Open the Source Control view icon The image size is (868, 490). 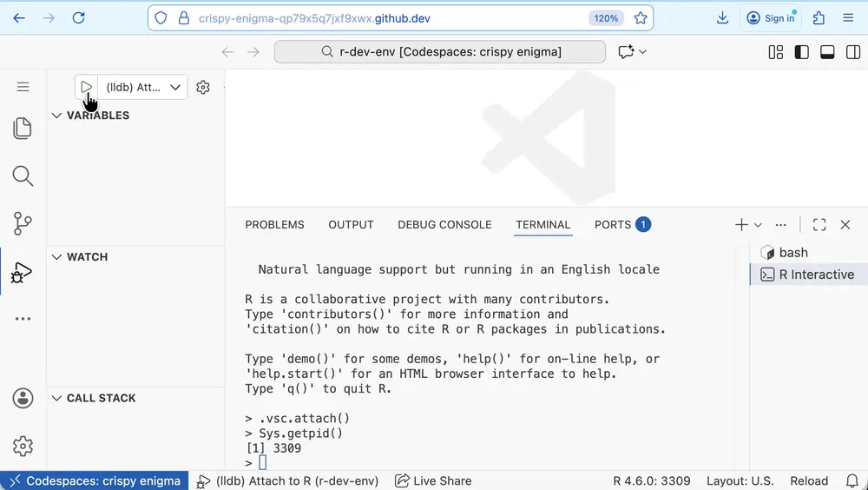[x=23, y=223]
